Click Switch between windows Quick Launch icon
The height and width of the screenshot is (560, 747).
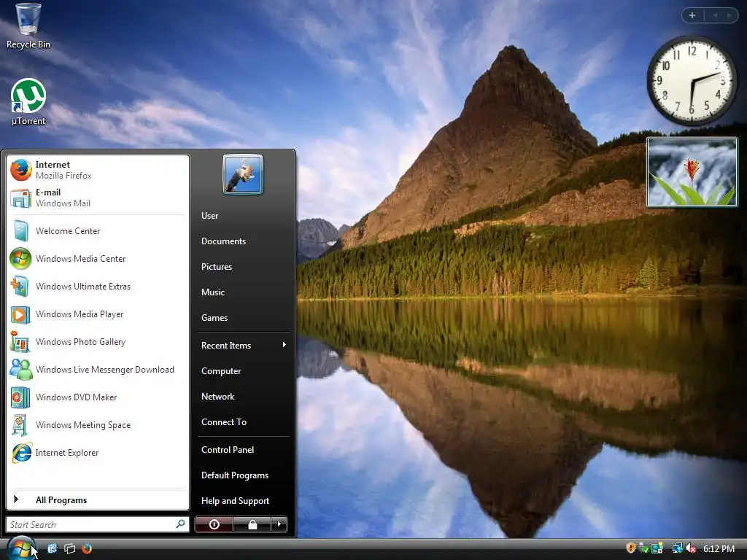click(69, 548)
